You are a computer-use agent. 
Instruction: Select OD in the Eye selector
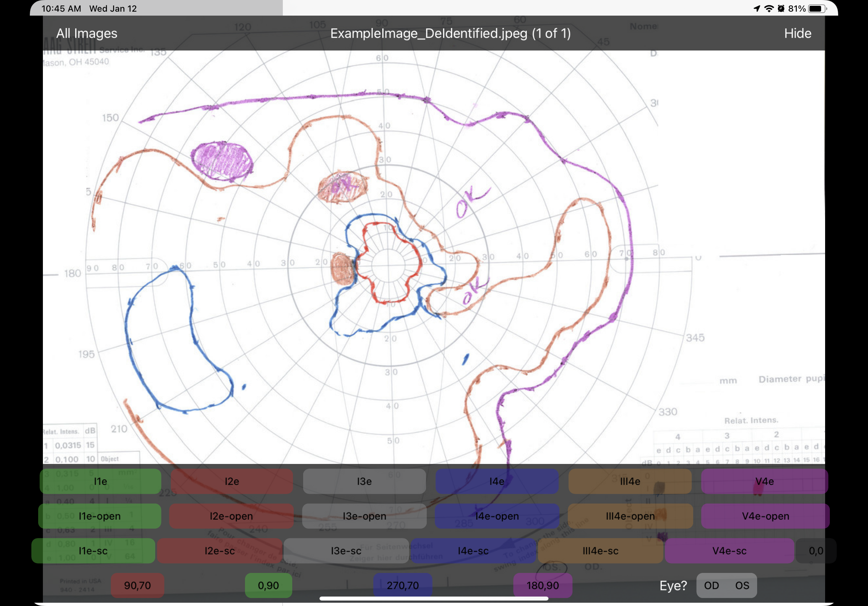pos(711,585)
